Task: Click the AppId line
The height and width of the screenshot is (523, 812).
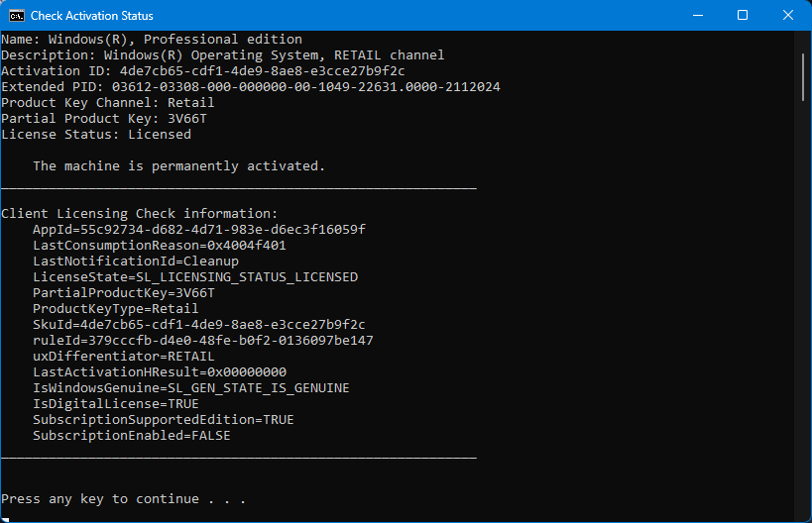Action: click(199, 230)
